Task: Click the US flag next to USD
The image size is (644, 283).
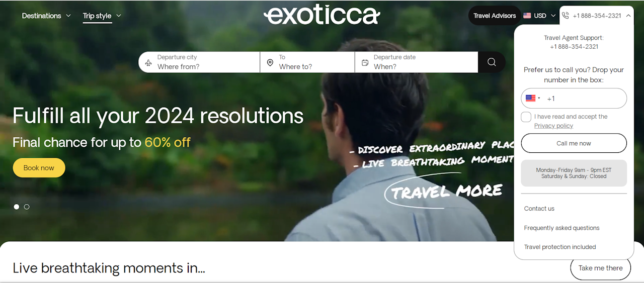Action: click(527, 16)
